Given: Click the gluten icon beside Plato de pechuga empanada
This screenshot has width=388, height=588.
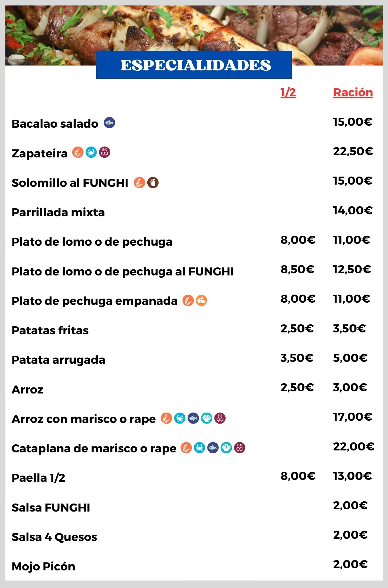Looking at the screenshot, I should point(188,300).
